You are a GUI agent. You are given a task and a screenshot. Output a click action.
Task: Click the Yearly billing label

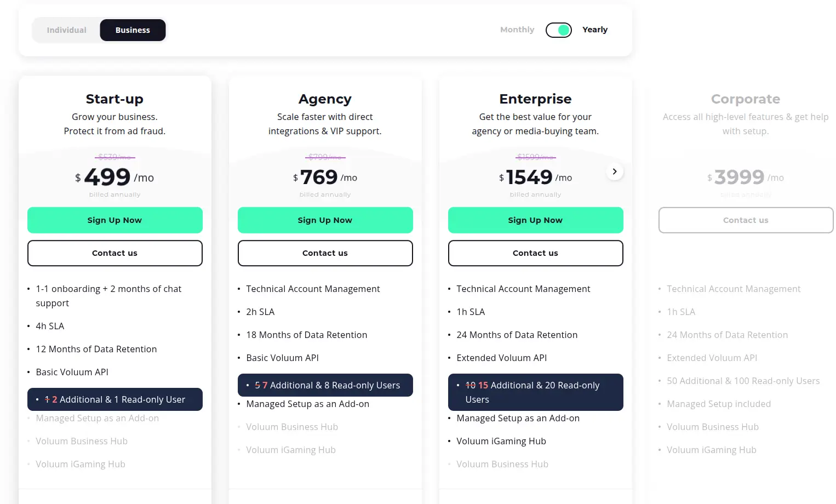[x=595, y=30]
